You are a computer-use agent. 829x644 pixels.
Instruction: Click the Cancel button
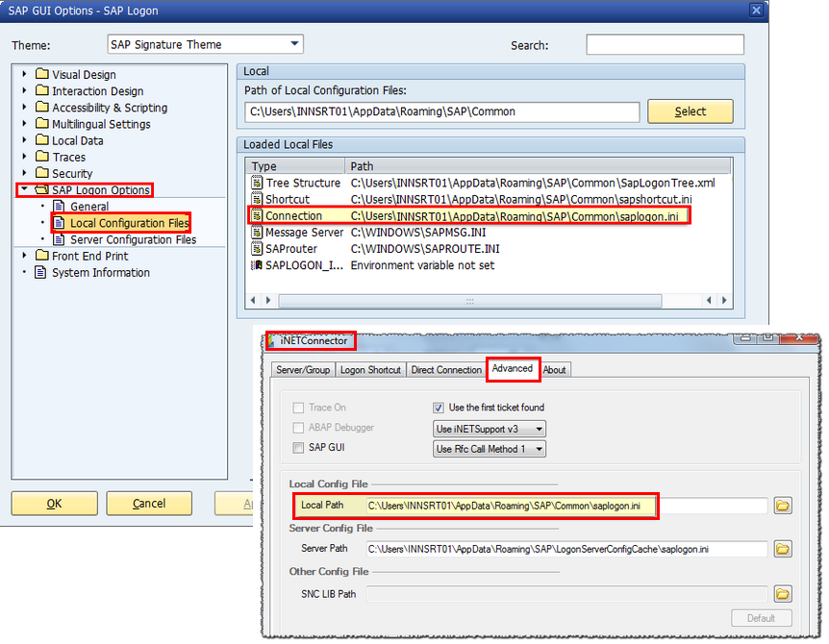coord(149,504)
